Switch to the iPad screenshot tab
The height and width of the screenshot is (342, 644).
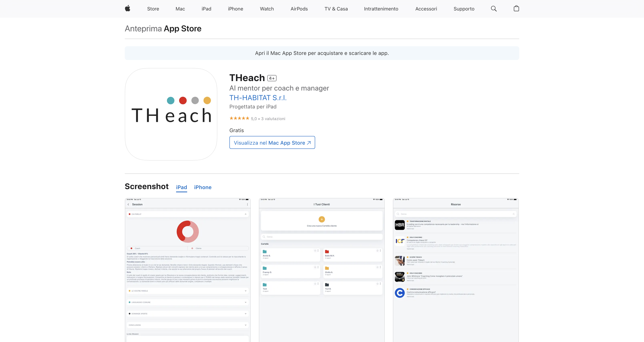182,187
